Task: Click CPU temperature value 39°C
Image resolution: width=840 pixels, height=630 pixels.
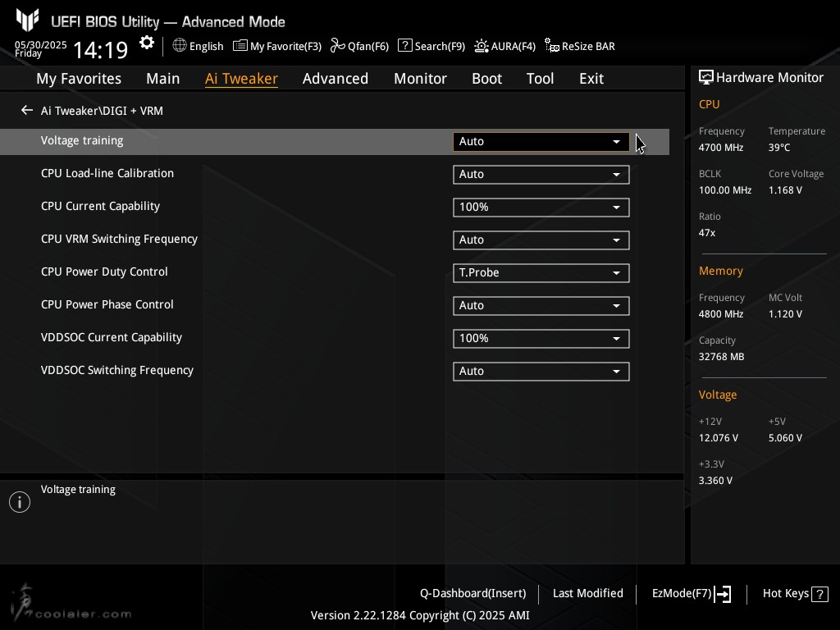Action: pos(779,148)
